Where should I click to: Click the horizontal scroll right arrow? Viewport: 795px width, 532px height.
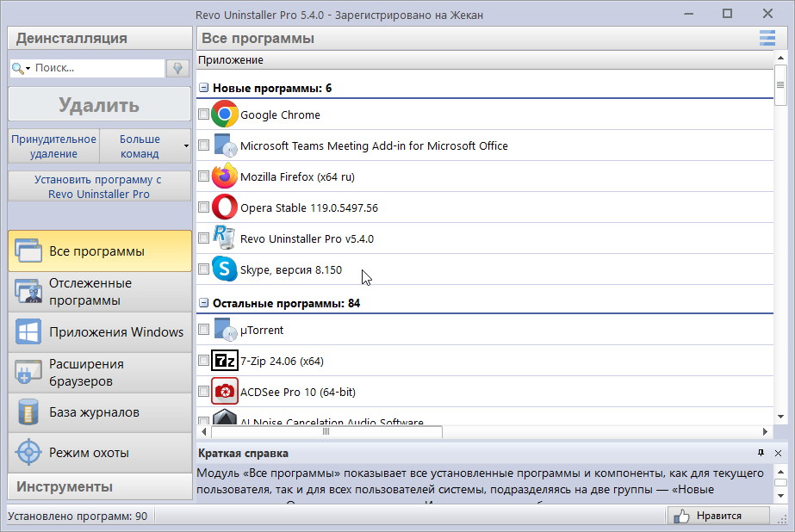[x=765, y=431]
